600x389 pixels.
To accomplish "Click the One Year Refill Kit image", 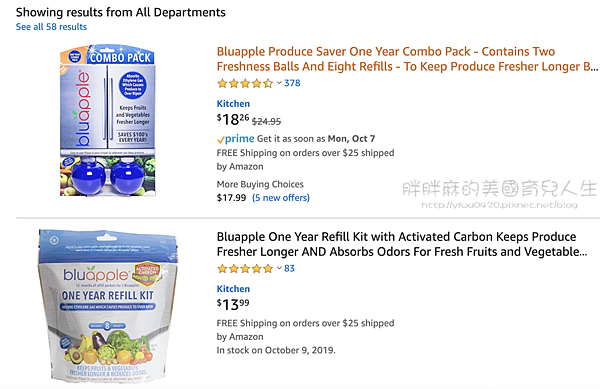I will point(108,306).
